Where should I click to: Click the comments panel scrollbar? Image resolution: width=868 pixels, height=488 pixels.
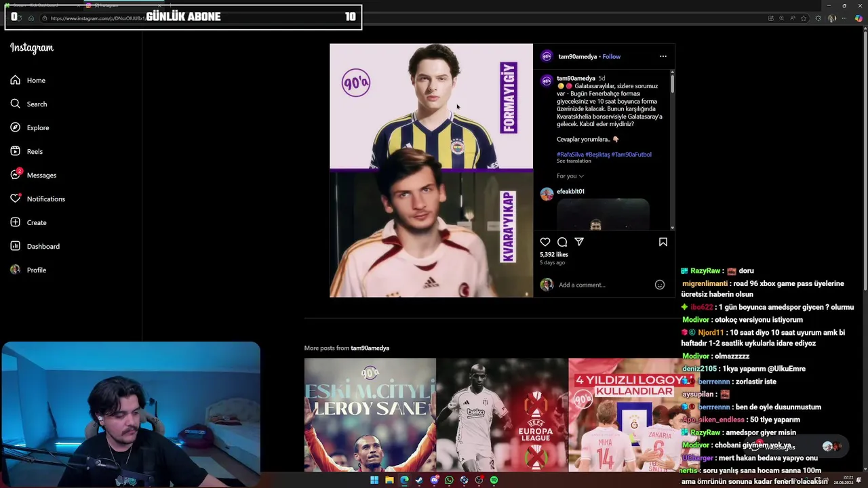(672, 84)
